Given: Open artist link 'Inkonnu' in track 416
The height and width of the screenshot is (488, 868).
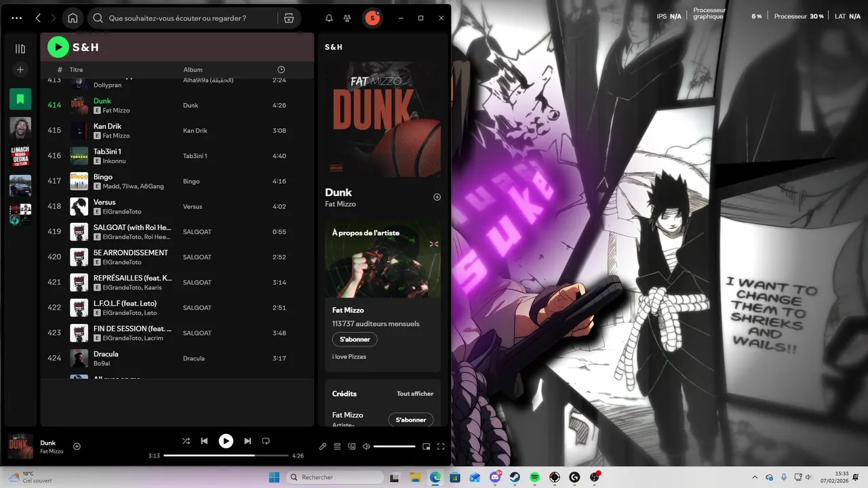Looking at the screenshot, I should point(114,161).
